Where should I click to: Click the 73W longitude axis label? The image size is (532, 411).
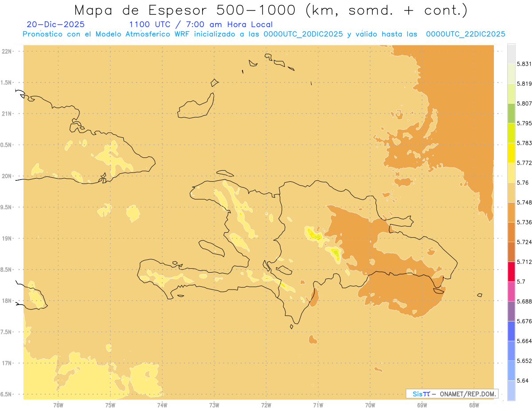point(214,405)
